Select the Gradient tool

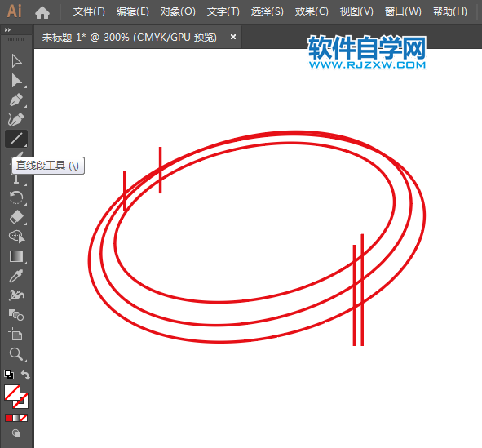coord(16,256)
